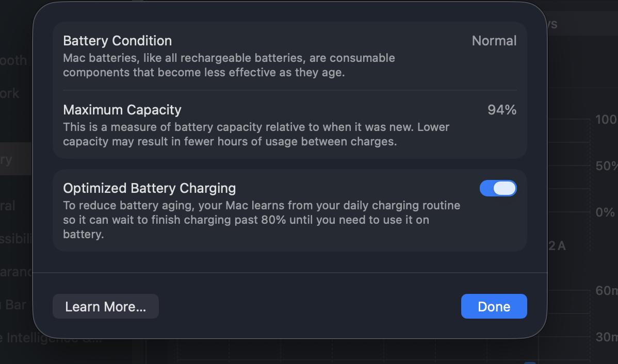Select the Maximum Capacity heading
Image resolution: width=618 pixels, height=364 pixels.
122,110
